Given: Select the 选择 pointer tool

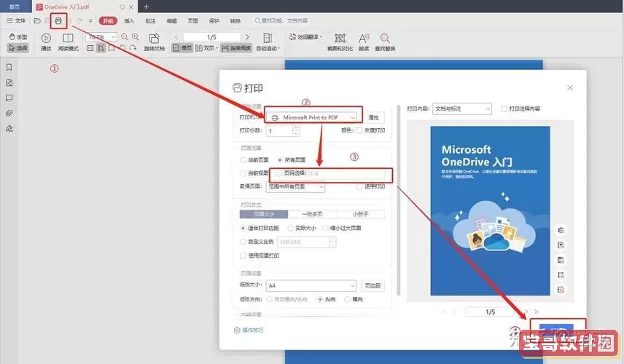Looking at the screenshot, I should point(18,48).
